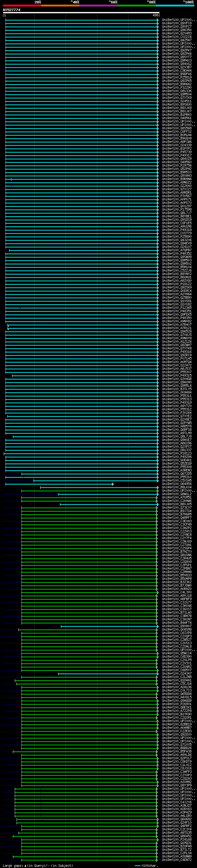Open subject UniRef100_Q96350
This screenshot has height=868, width=197.
[177, 30]
